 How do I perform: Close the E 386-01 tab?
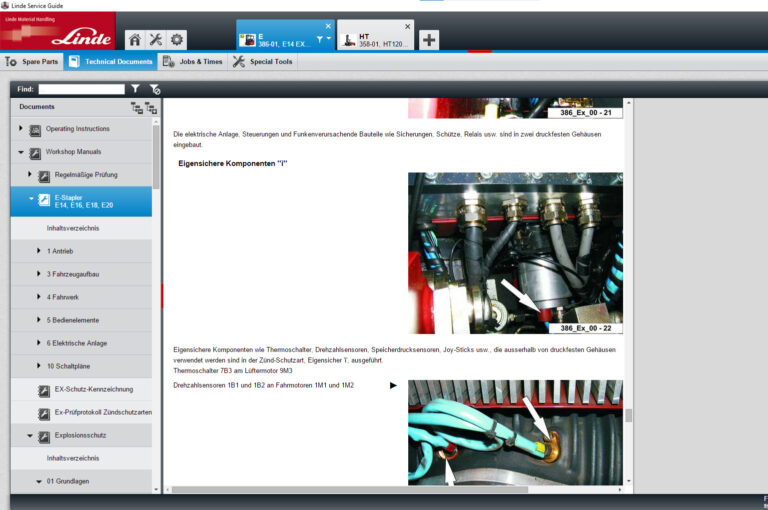(x=328, y=26)
